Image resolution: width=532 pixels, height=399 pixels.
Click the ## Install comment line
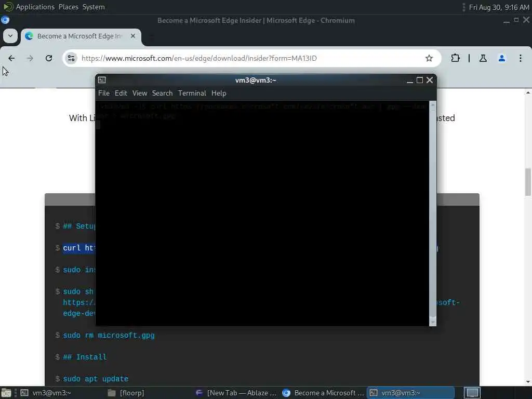(x=85, y=357)
